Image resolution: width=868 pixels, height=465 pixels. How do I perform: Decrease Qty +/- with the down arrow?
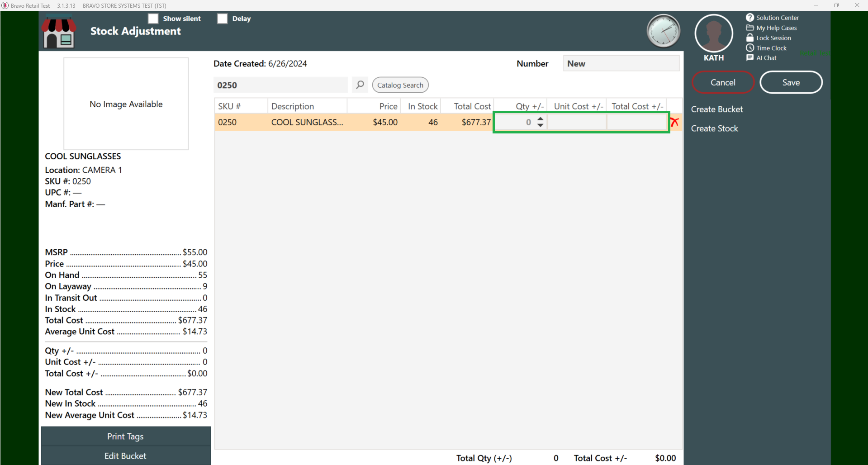coord(540,125)
